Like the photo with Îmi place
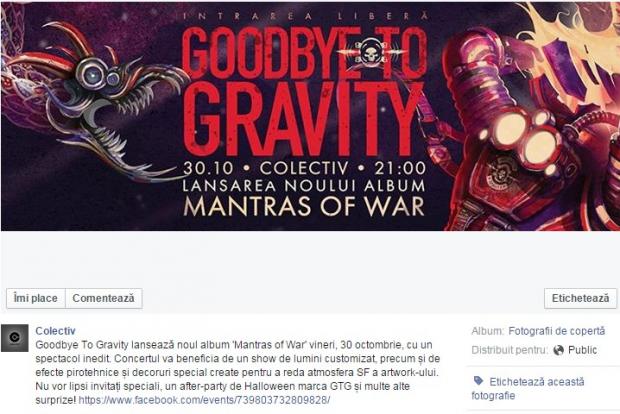The height and width of the screenshot is (414, 620). (36, 298)
